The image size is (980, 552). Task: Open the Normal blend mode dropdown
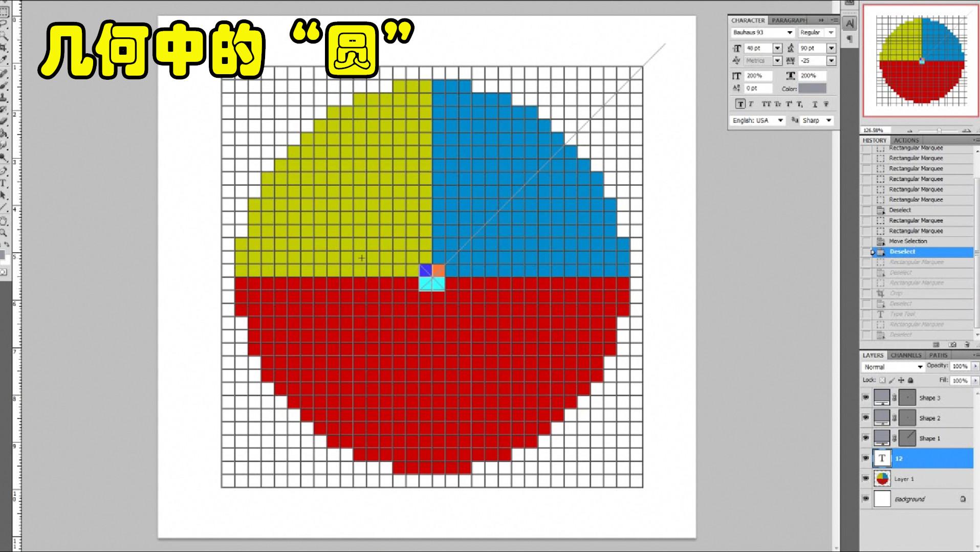tap(893, 367)
